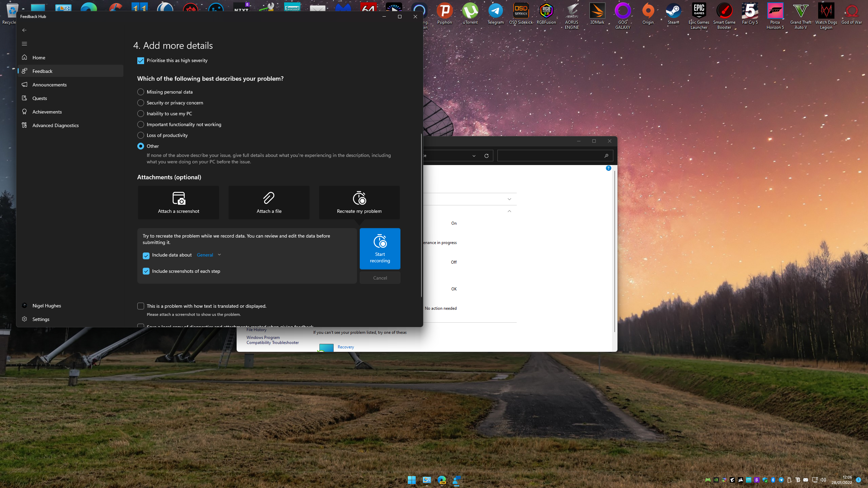Go to Announcements in sidebar
This screenshot has height=488, width=868.
coord(50,85)
